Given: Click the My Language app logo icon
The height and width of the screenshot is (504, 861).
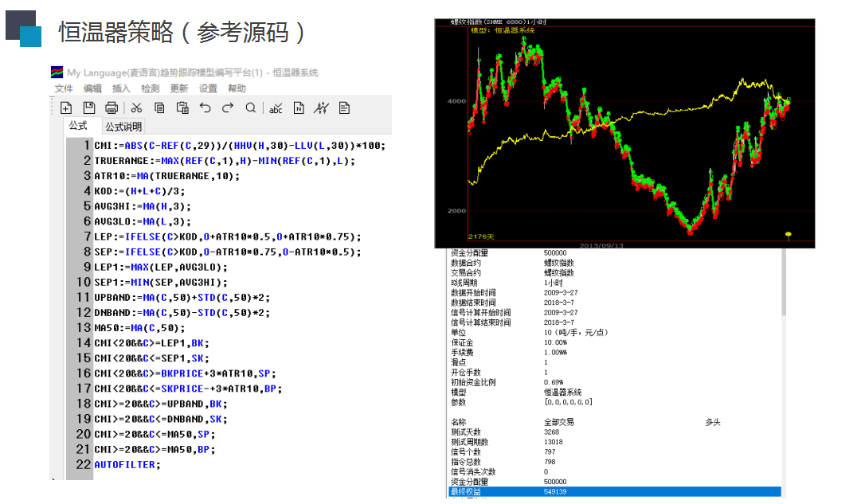Looking at the screenshot, I should pyautogui.click(x=57, y=72).
